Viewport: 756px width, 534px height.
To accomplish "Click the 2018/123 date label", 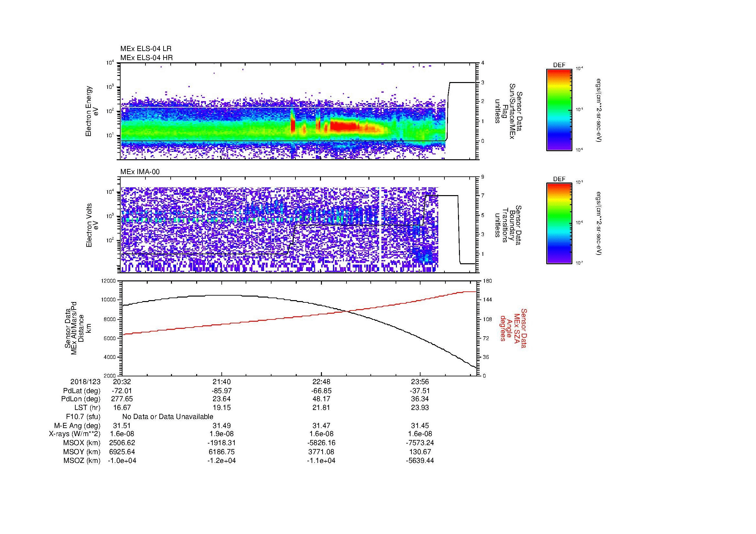I will pyautogui.click(x=85, y=382).
